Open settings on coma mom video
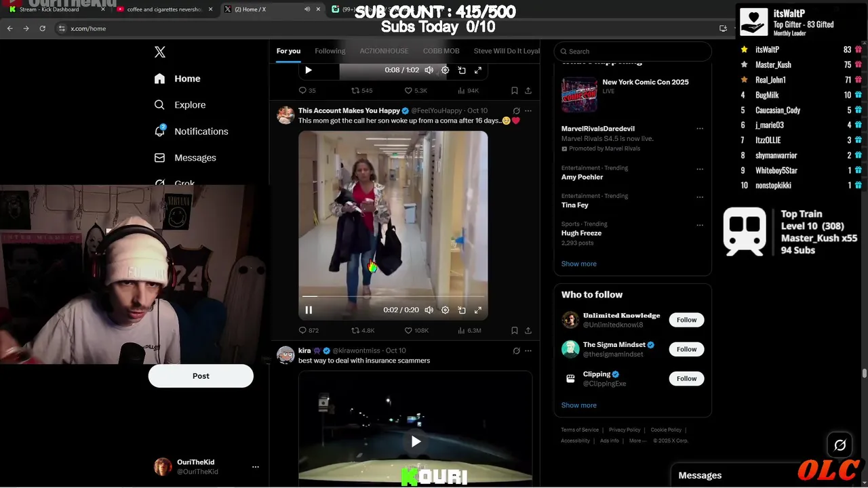The height and width of the screenshot is (488, 868). pos(445,310)
